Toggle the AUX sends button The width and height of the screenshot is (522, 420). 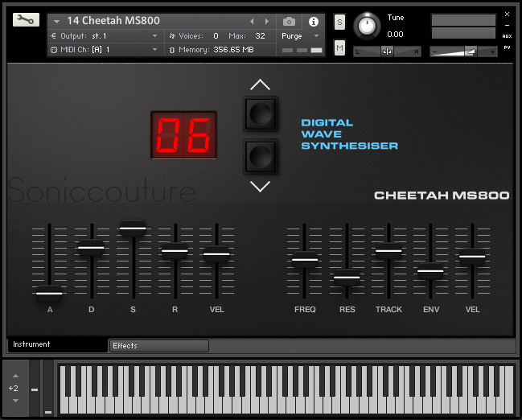tap(507, 36)
